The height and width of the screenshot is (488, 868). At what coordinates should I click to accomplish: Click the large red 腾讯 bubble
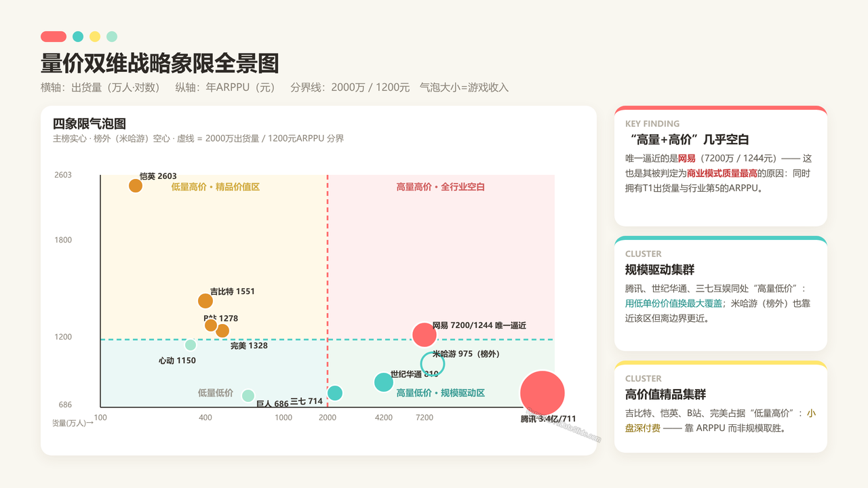tap(542, 393)
